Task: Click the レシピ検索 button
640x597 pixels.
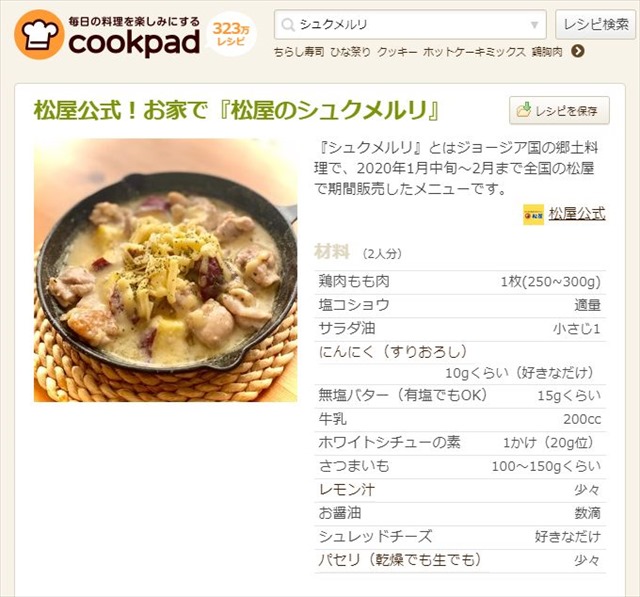Action: pos(596,24)
